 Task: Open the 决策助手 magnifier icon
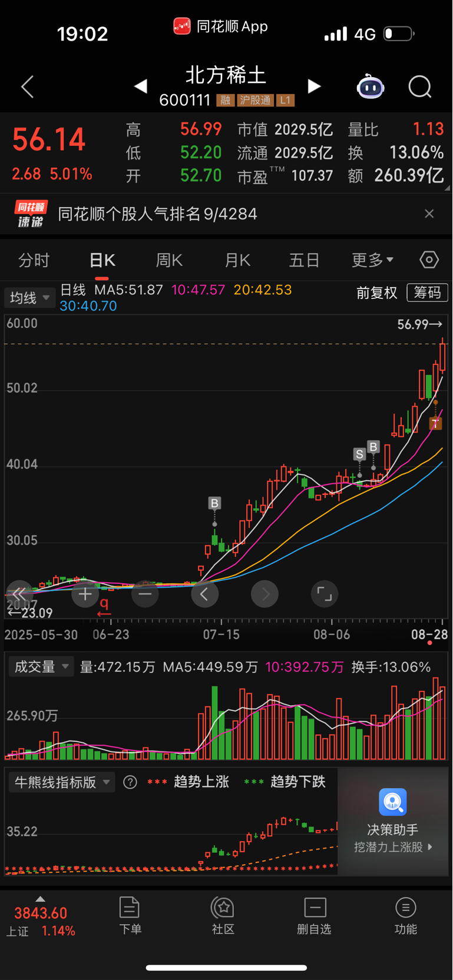(x=393, y=802)
